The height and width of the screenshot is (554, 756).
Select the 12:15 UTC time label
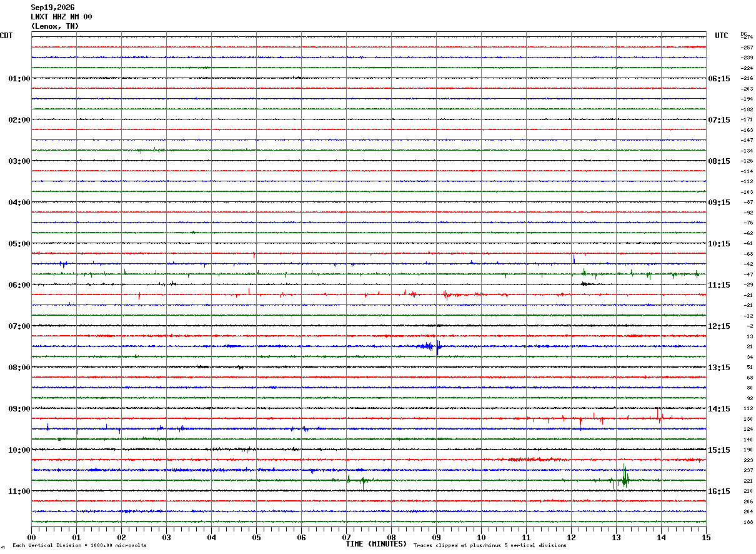click(x=719, y=326)
